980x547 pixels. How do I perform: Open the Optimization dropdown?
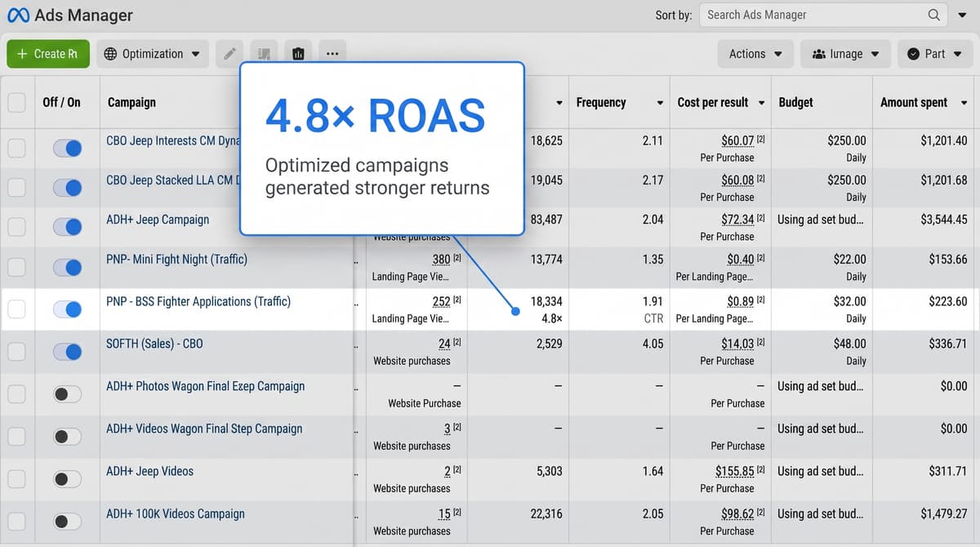coord(153,54)
